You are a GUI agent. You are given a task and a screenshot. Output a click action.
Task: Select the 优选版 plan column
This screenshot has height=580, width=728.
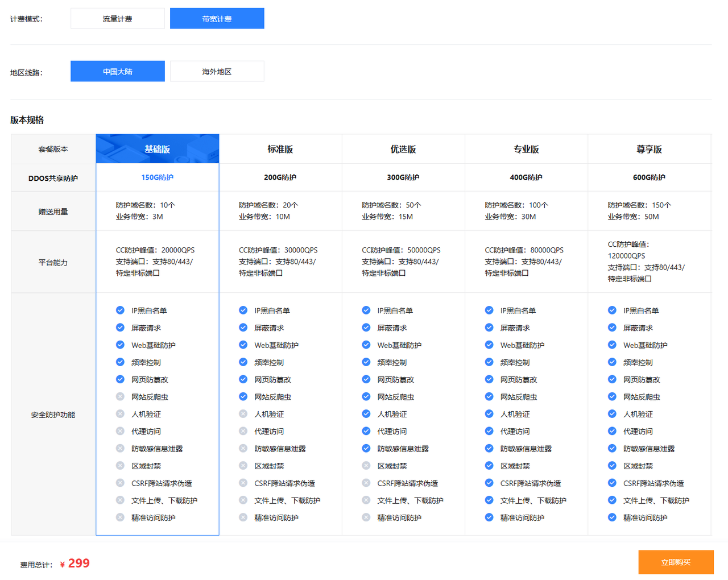click(403, 149)
